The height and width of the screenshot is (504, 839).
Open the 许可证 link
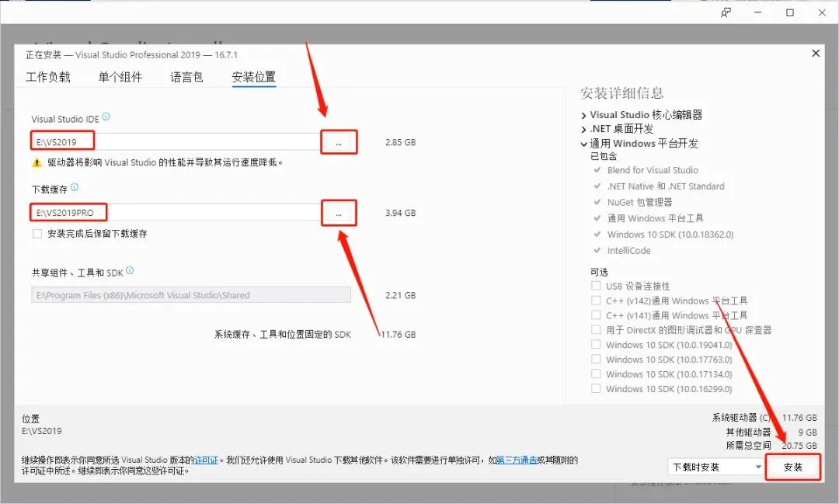tap(206, 461)
